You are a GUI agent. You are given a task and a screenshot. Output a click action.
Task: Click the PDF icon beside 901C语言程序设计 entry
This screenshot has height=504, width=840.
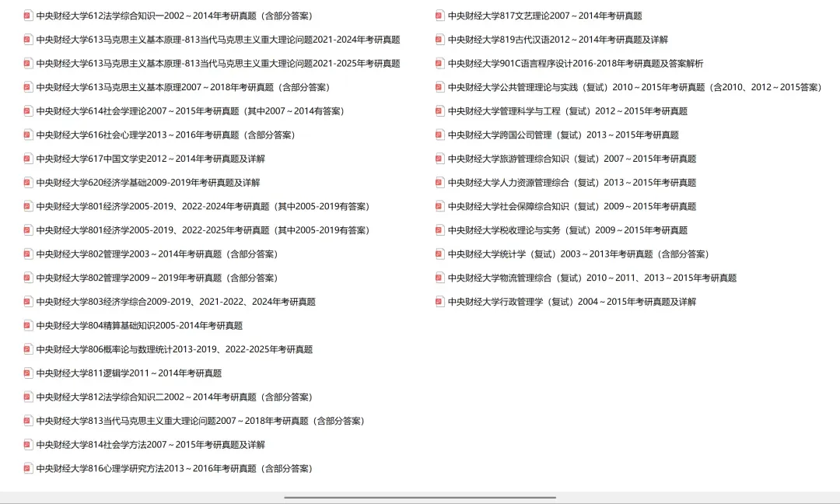coord(440,63)
